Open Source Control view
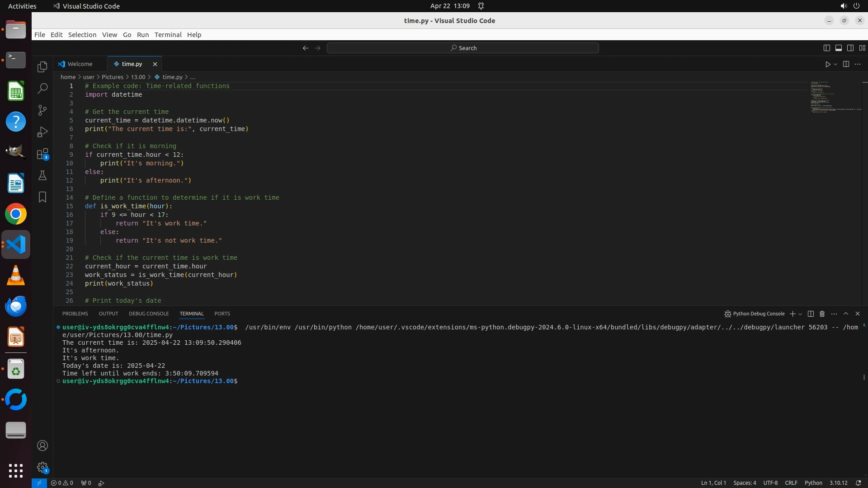 (x=42, y=110)
